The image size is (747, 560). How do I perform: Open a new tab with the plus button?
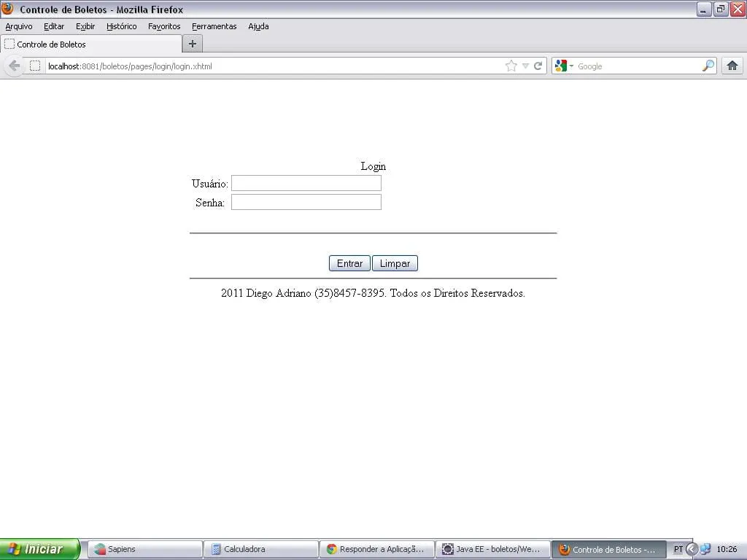[x=193, y=44]
